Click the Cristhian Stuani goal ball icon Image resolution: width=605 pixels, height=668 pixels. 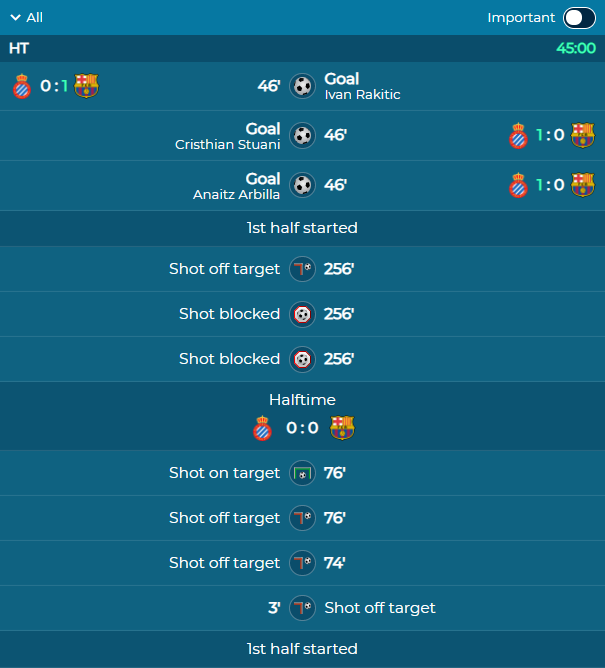[302, 135]
